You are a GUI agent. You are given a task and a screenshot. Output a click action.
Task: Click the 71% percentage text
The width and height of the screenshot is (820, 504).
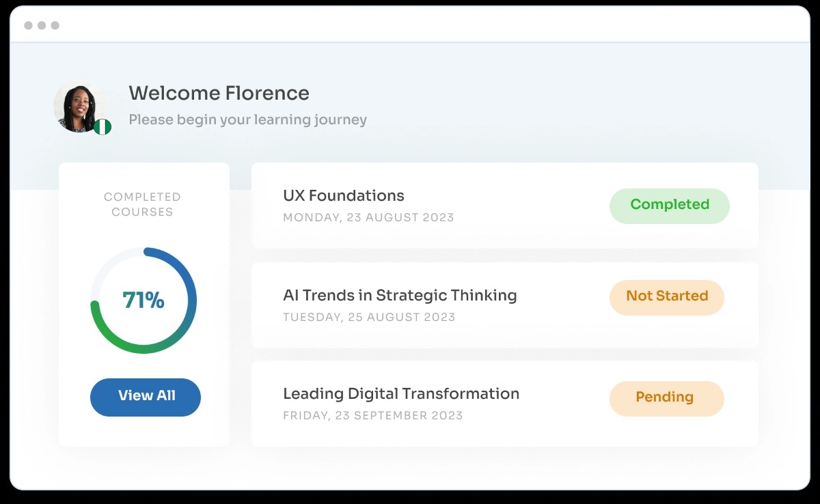143,300
